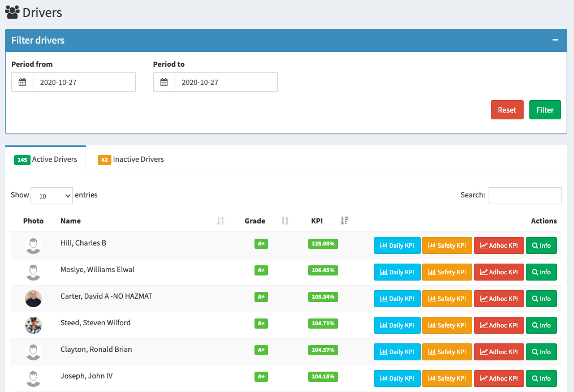This screenshot has width=574, height=392.
Task: Open Safety KPI for Moslye, Williams Elwal
Action: point(447,272)
